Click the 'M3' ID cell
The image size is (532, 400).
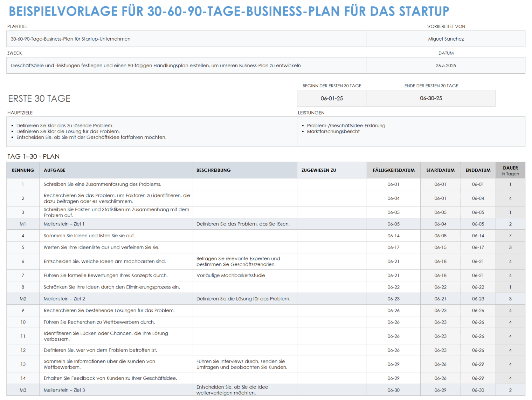pos(23,390)
